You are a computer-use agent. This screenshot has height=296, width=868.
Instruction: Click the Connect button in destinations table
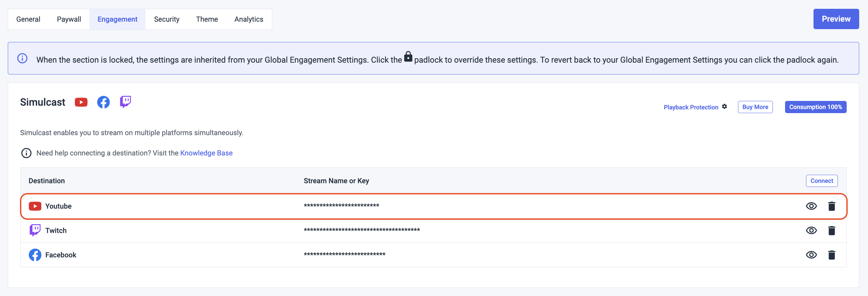tap(822, 181)
